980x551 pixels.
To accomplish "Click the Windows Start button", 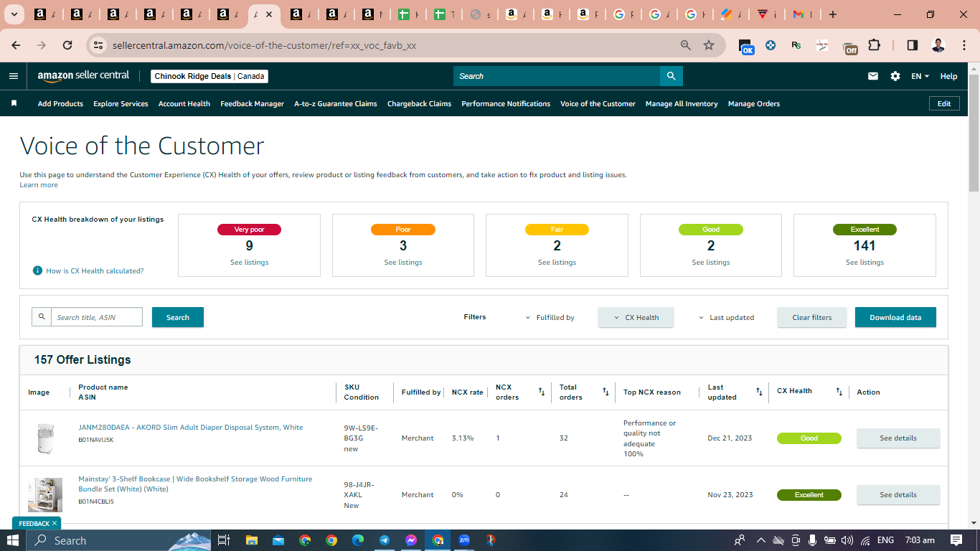I will (13, 540).
